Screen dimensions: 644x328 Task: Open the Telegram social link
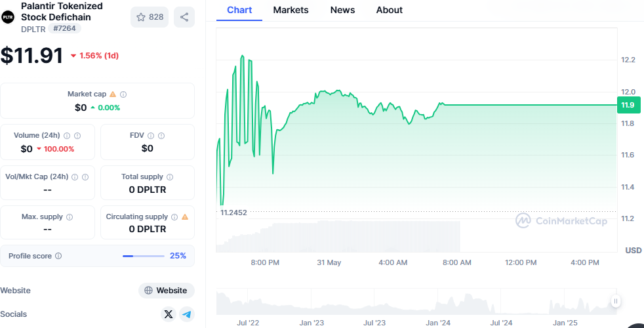pos(187,314)
